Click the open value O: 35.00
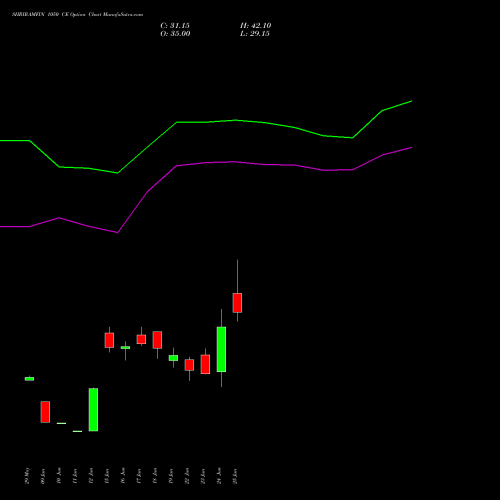This screenshot has height=500, width=500. (175, 34)
